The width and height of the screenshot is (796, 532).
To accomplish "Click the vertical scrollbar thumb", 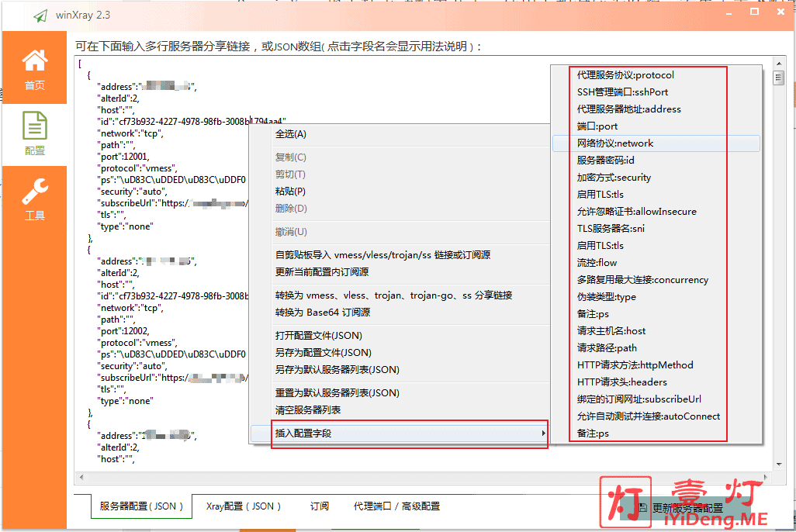I will point(779,78).
